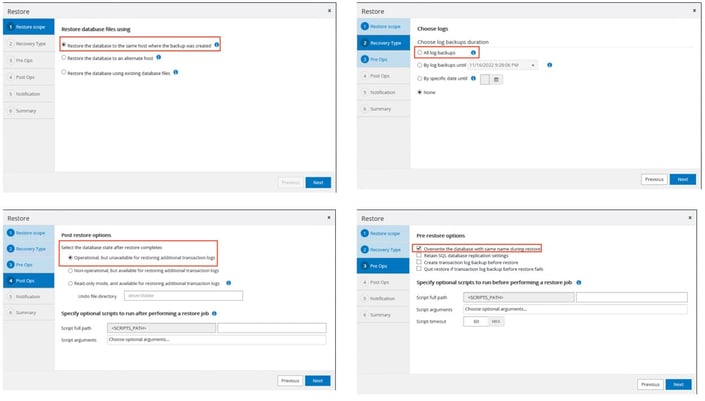The width and height of the screenshot is (705, 401).
Task: Open the calendar picker for specific date
Action: [497, 79]
